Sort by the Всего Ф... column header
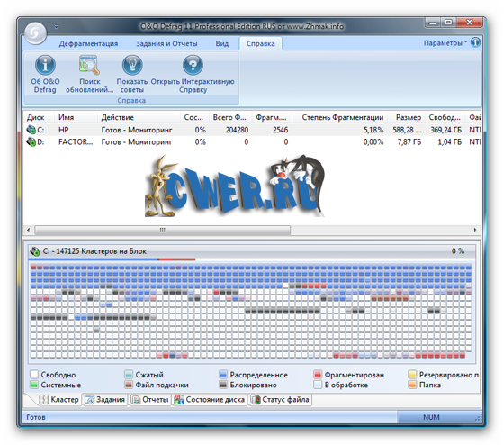Image resolution: width=504 pixels, height=445 pixels. pos(229,117)
